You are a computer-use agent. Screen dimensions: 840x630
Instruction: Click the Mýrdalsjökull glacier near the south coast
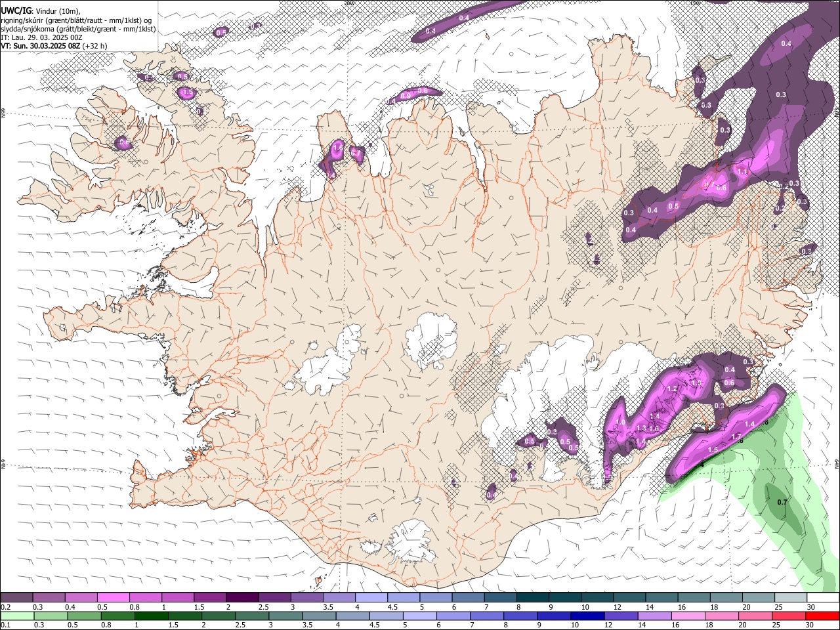[x=410, y=541]
